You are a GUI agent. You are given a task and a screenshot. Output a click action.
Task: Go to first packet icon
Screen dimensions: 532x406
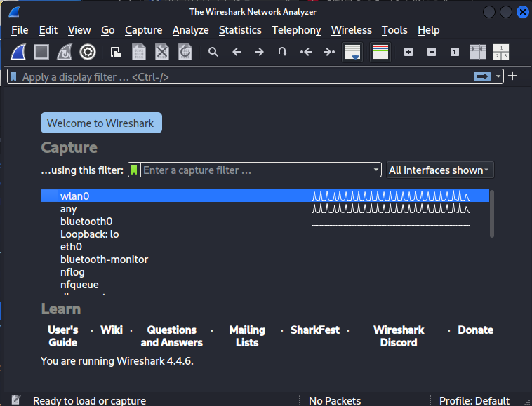306,52
